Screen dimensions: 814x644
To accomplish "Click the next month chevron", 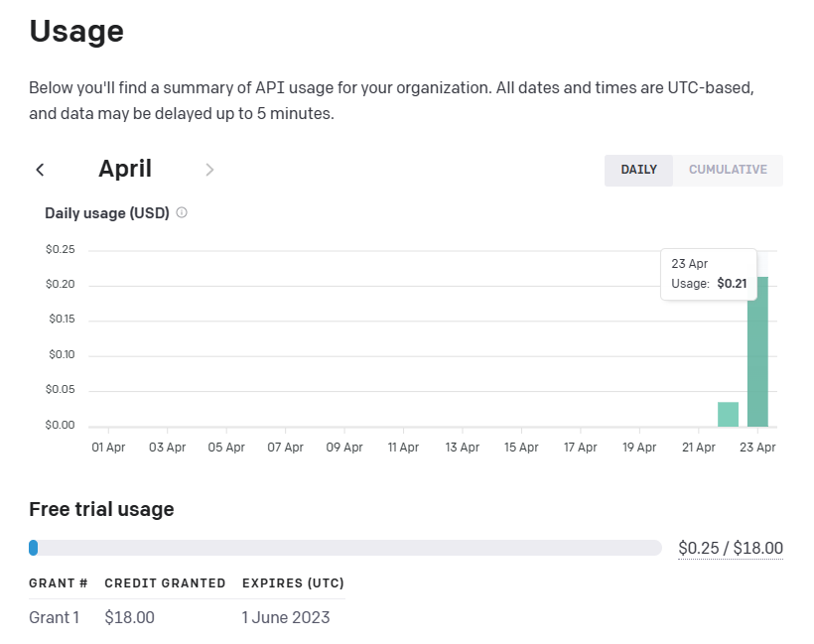I will coord(209,170).
